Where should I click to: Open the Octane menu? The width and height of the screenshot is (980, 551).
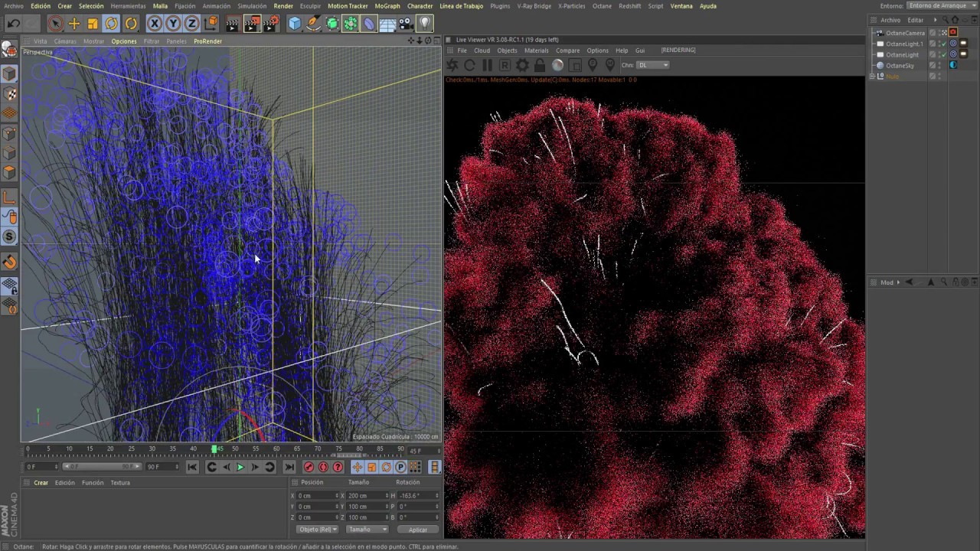point(602,5)
